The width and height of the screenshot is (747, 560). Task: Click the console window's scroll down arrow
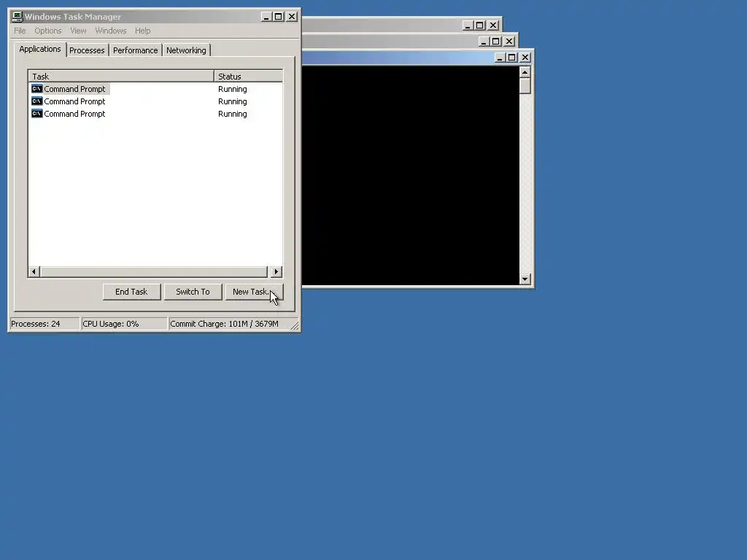pyautogui.click(x=525, y=279)
